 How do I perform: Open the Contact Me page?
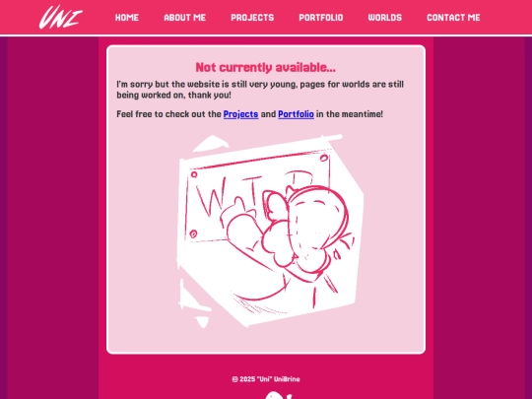[x=453, y=18]
